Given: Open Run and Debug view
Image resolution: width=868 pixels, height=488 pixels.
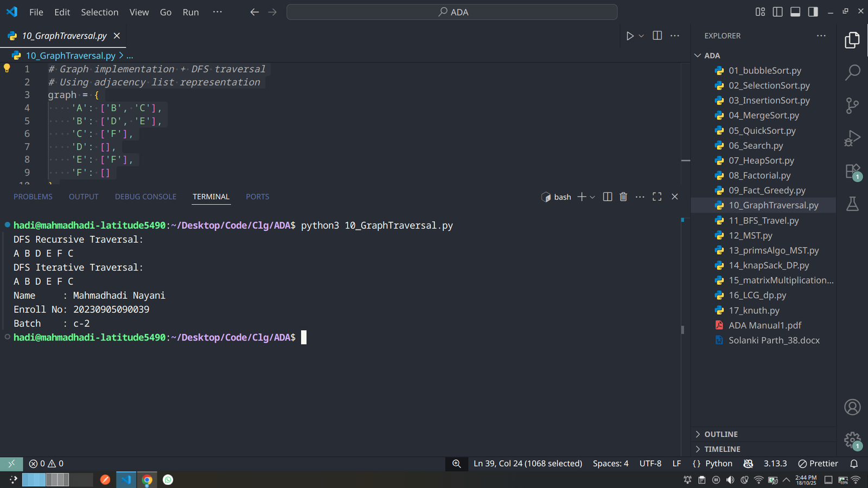Looking at the screenshot, I should 852,138.
